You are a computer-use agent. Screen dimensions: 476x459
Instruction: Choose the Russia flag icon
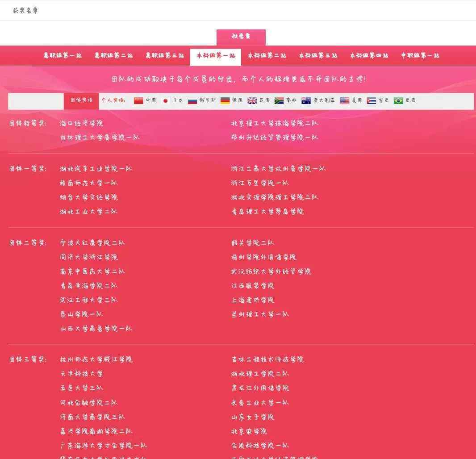pyautogui.click(x=192, y=100)
